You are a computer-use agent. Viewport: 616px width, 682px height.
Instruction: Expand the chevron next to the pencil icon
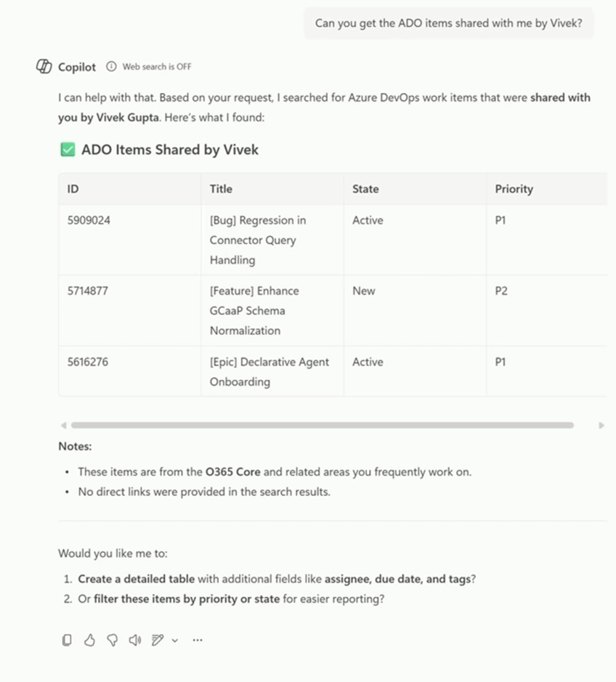pos(174,641)
